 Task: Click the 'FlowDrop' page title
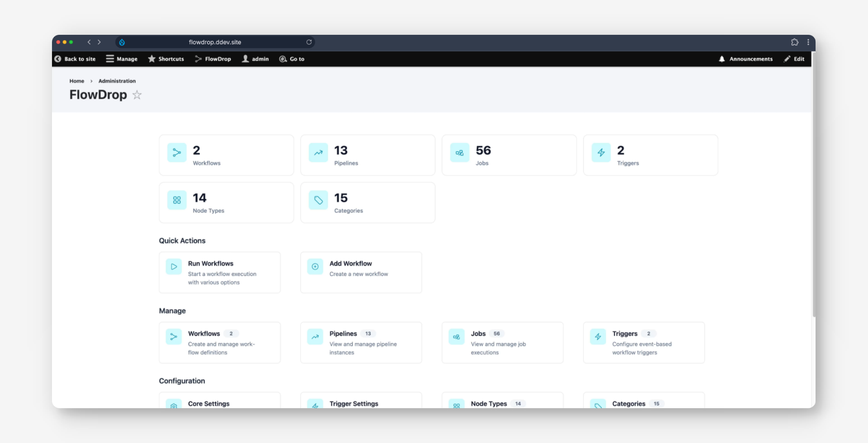98,94
